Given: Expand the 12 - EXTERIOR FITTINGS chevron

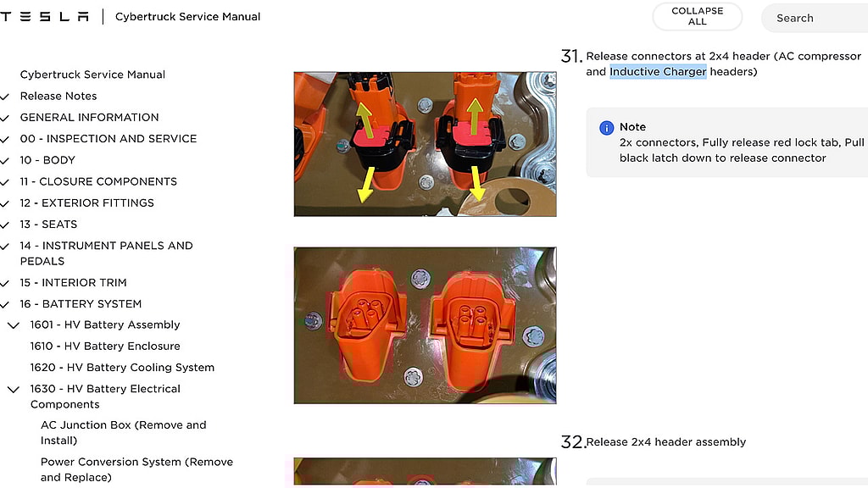Looking at the screenshot, I should pos(4,203).
